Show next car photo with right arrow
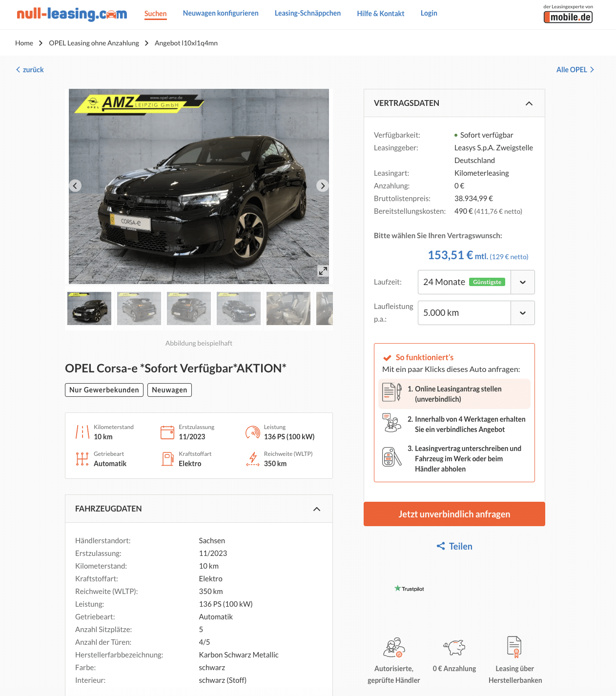The height and width of the screenshot is (696, 616). click(322, 185)
